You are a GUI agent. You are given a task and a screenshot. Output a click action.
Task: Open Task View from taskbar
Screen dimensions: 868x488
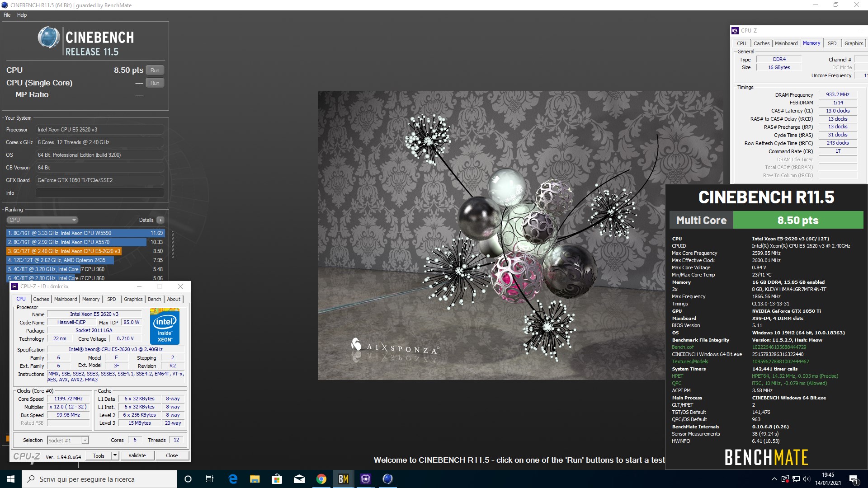pos(210,479)
